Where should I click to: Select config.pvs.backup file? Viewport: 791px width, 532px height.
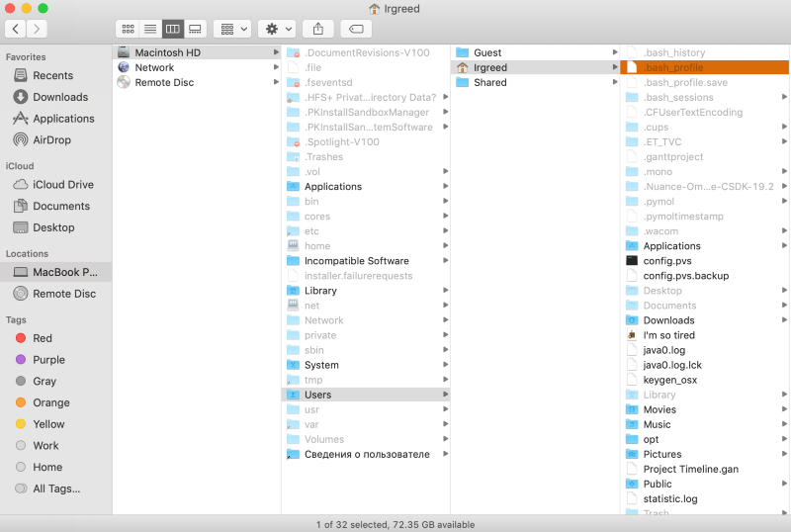[x=705, y=276]
